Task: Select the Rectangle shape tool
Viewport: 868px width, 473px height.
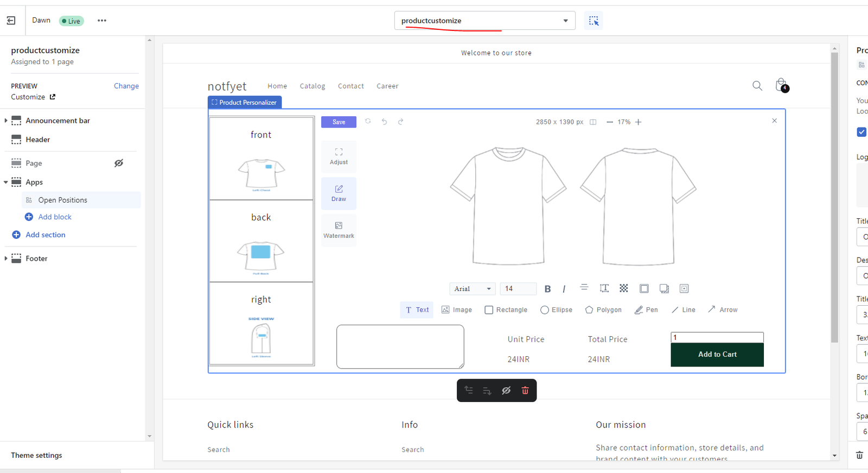Action: point(506,310)
